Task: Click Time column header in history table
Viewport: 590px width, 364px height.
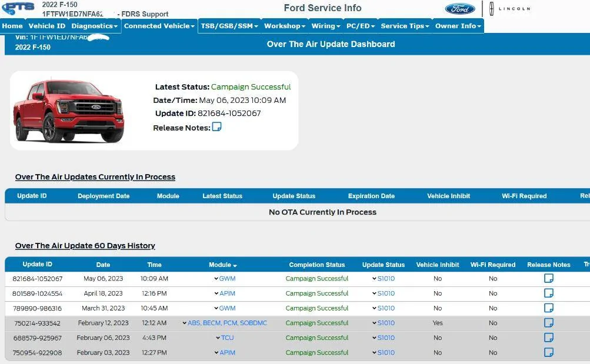Action: tap(154, 265)
